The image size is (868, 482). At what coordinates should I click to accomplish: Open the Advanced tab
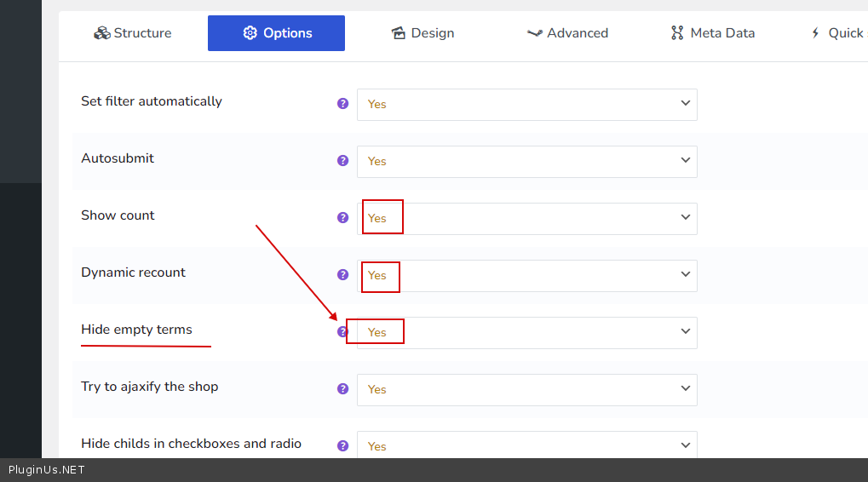pos(567,33)
